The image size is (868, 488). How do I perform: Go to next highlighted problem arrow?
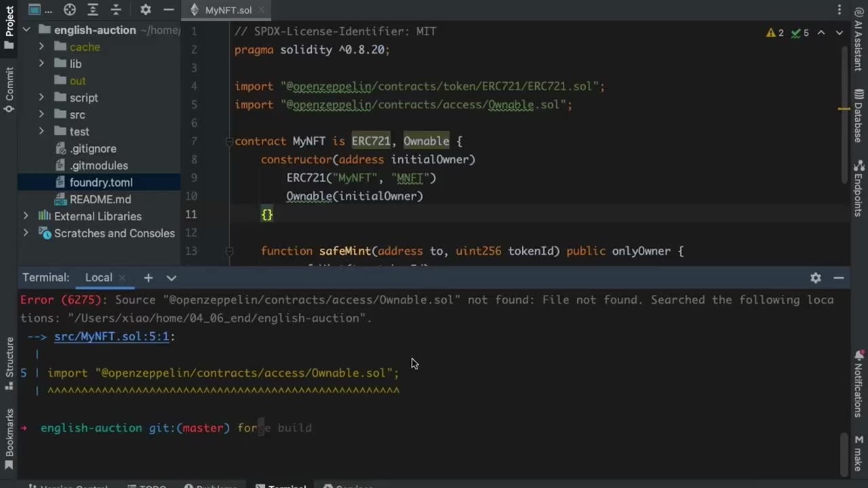(x=840, y=33)
